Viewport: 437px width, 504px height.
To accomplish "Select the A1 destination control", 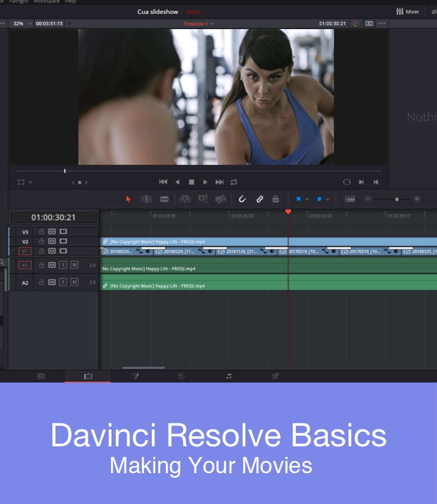I will (25, 265).
